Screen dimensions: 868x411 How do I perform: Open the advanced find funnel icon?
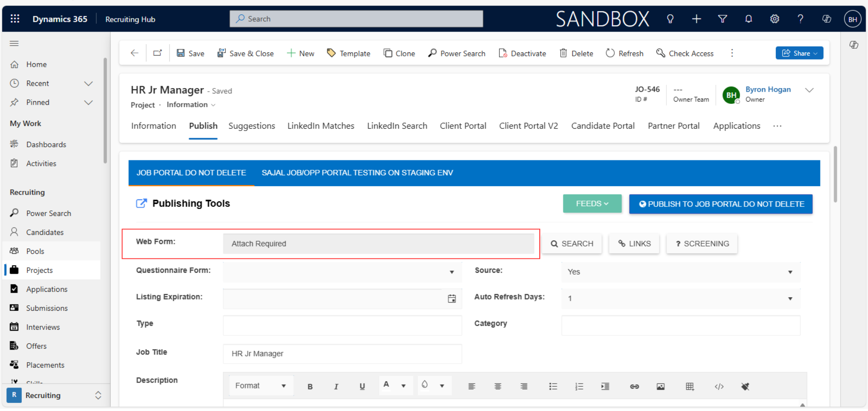[722, 19]
